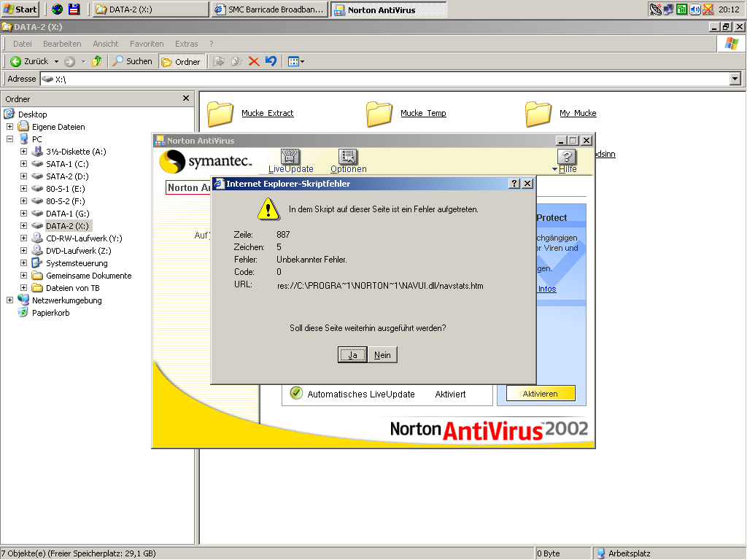Open Optionen in Norton AntiVirus
Screen dimensions: 747x560
348,161
